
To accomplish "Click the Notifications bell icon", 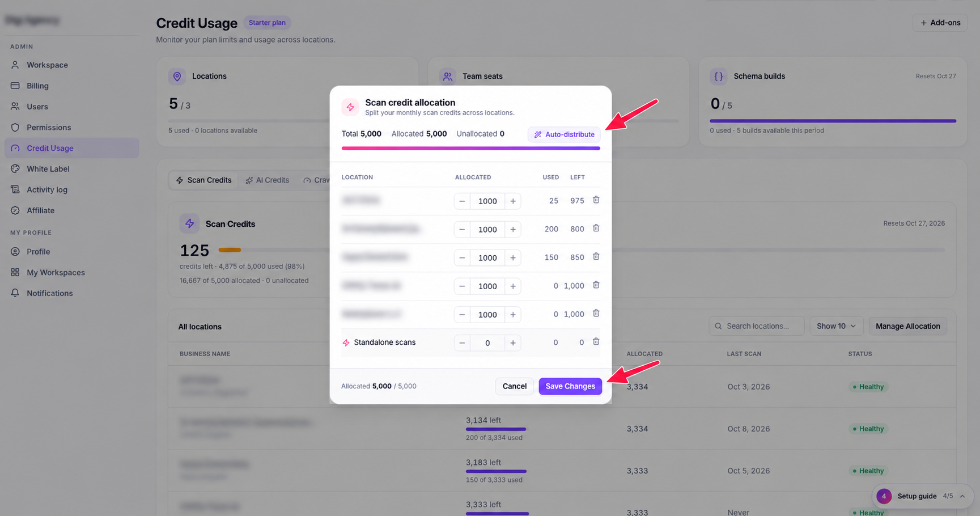I will pyautogui.click(x=15, y=293).
